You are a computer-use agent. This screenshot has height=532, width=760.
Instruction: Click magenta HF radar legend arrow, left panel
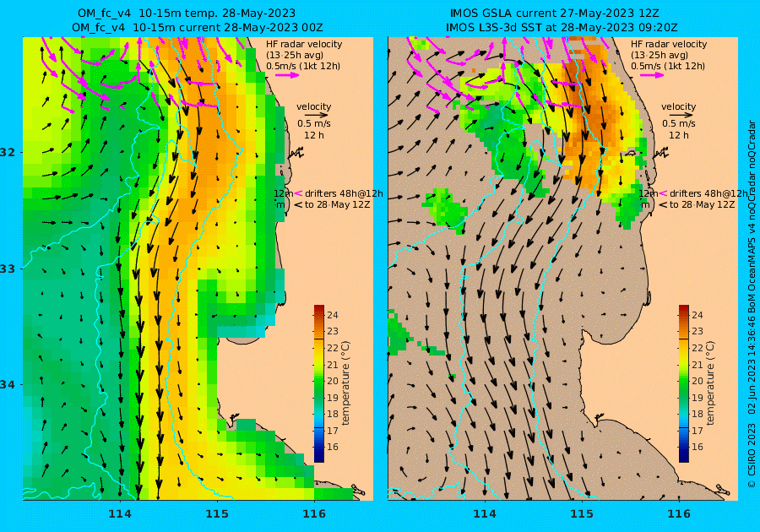click(x=287, y=75)
